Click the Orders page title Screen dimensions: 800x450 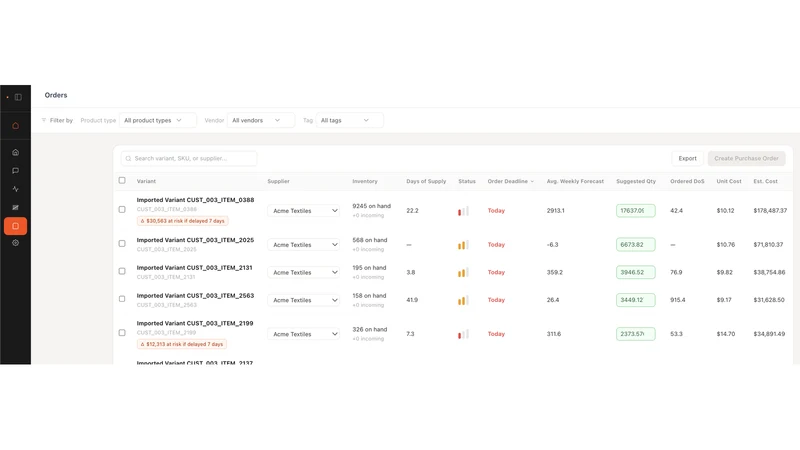pos(56,95)
